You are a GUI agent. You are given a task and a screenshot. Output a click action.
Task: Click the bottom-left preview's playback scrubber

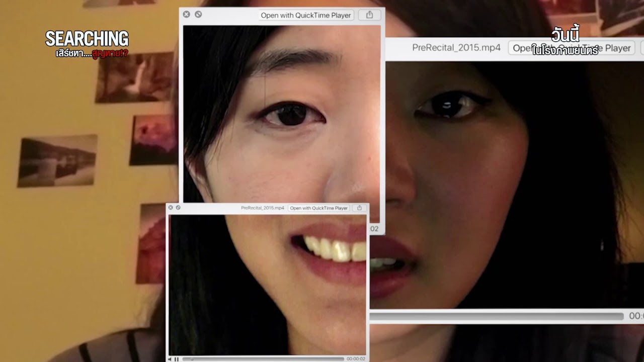[263, 359]
